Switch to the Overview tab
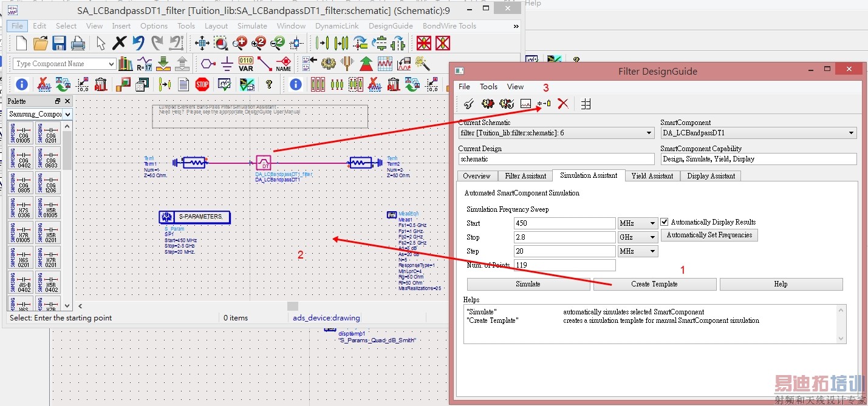This screenshot has height=406, width=868. (477, 176)
